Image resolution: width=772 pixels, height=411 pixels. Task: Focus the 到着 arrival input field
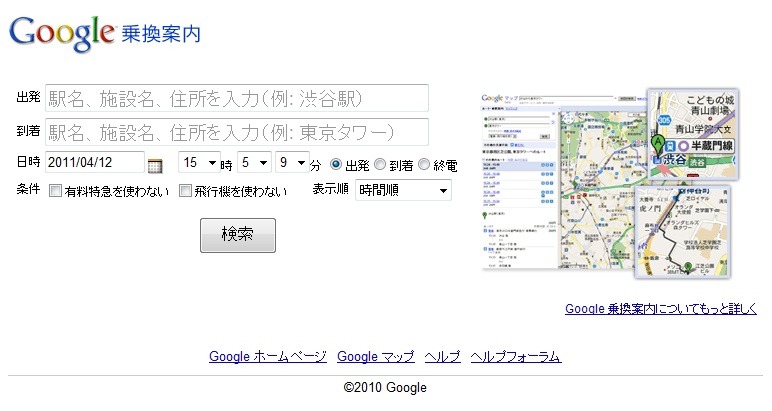click(x=237, y=132)
